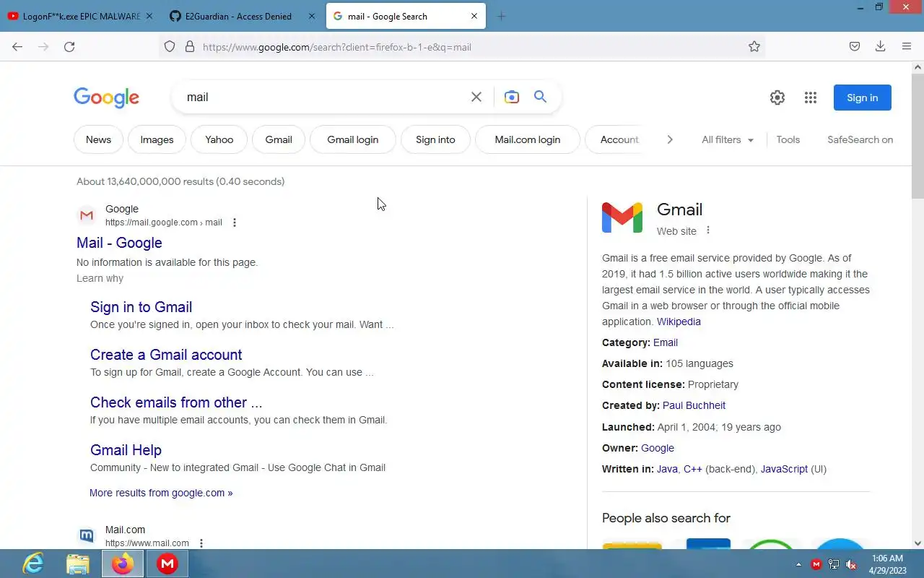This screenshot has height=578, width=924.
Task: Open Gmail Help link
Action: [x=126, y=450]
